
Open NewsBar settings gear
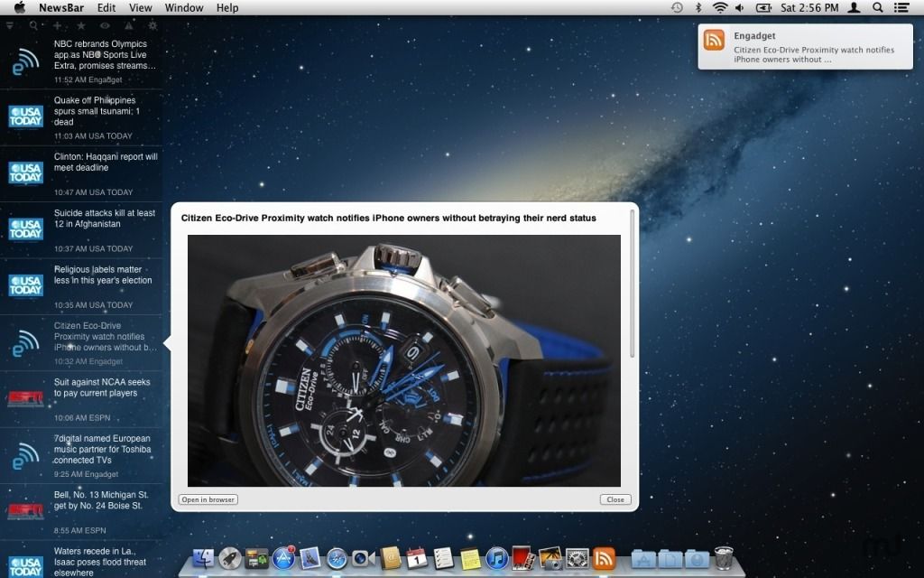[x=152, y=25]
